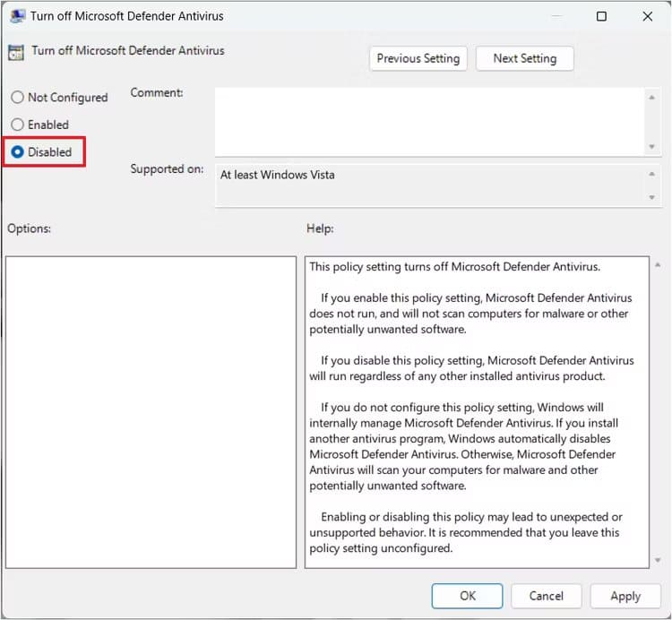Select the Disabled radio button
The width and height of the screenshot is (672, 620).
pyautogui.click(x=18, y=152)
